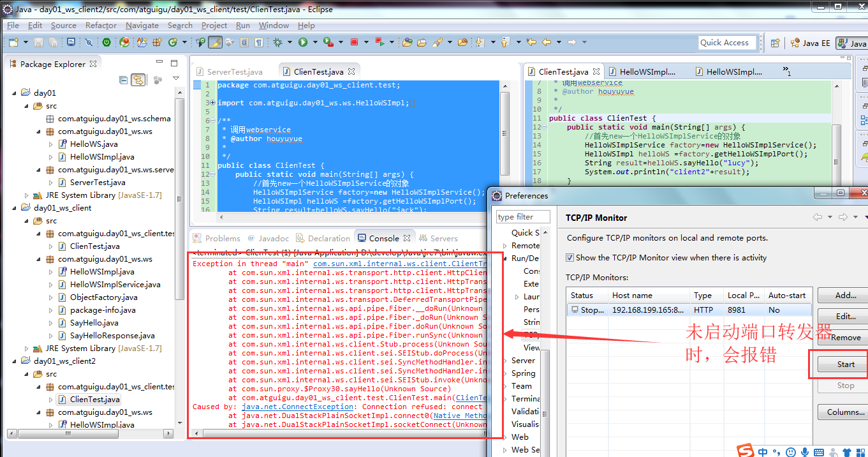Switch to the Declaration tab
The image size is (868, 457).
[323, 238]
